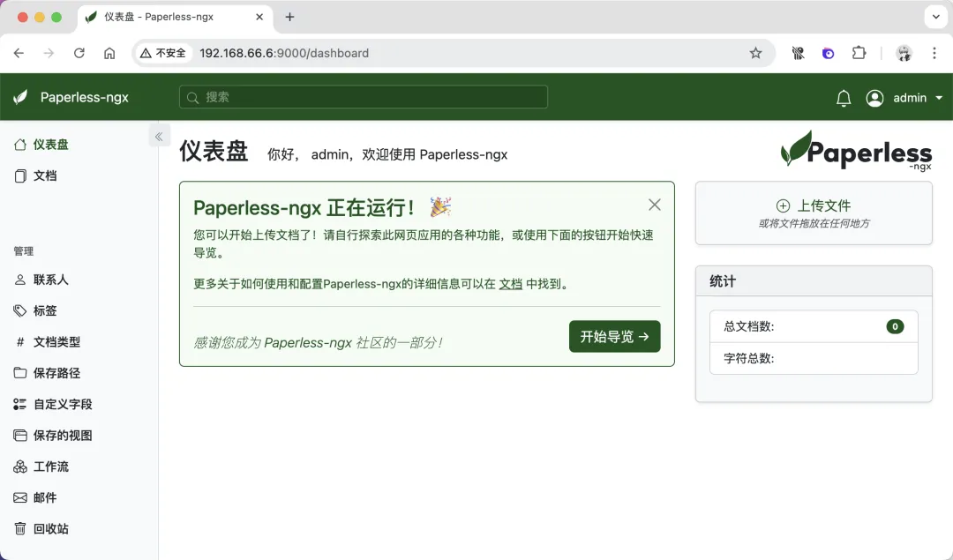Click the admin user avatar icon
The width and height of the screenshot is (953, 560).
pyautogui.click(x=874, y=98)
